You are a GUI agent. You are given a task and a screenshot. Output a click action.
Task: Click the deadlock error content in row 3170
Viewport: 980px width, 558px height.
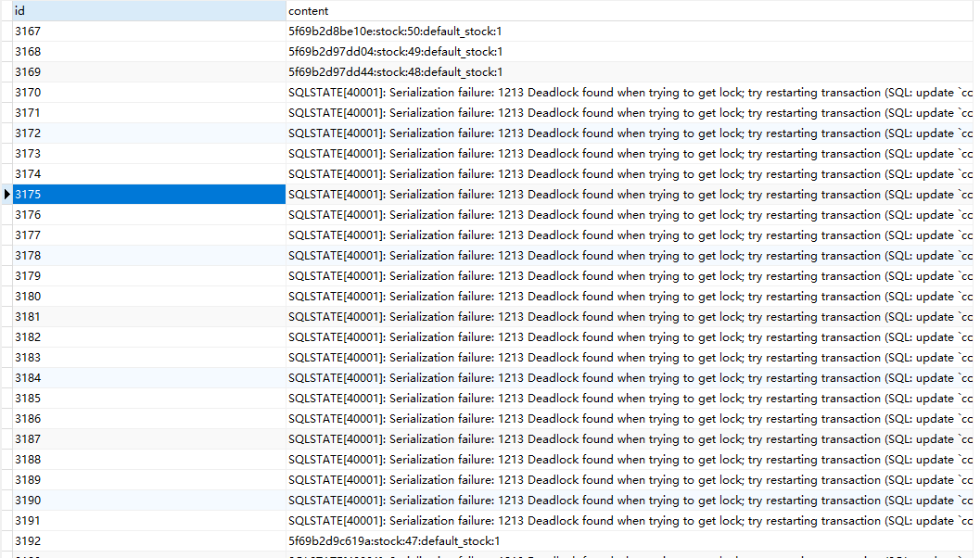[630, 93]
